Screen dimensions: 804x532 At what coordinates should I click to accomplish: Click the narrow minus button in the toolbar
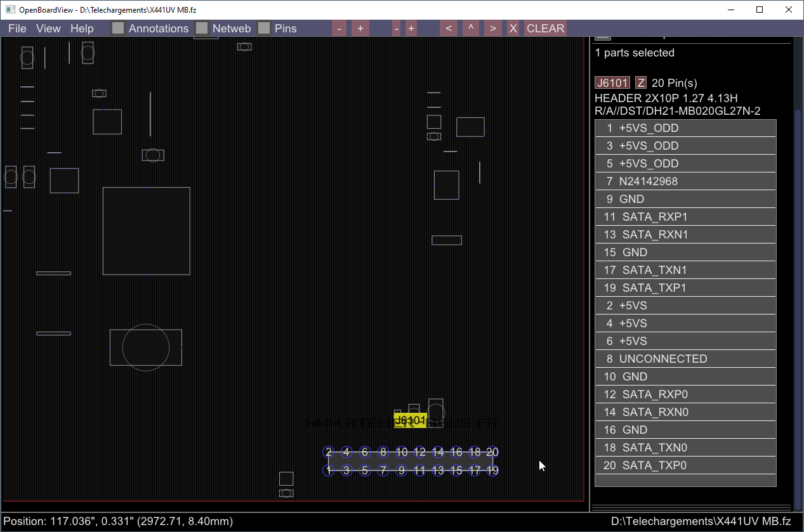396,29
